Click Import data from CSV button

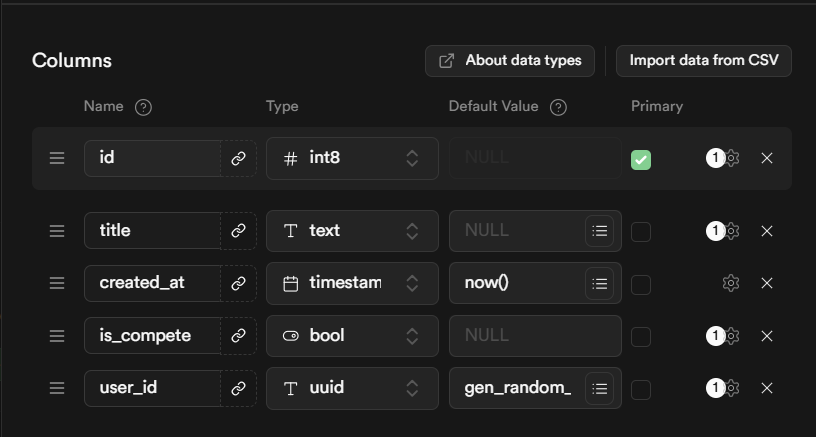pyautogui.click(x=704, y=60)
